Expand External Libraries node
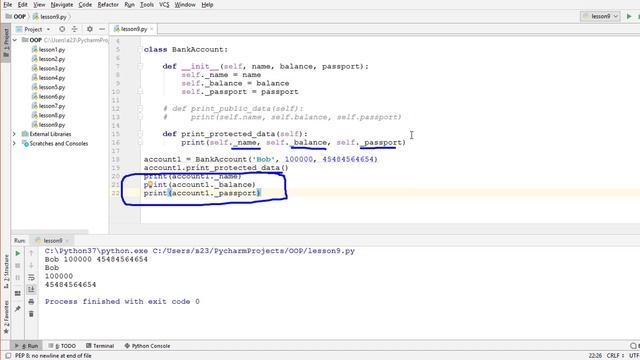 click(x=15, y=134)
